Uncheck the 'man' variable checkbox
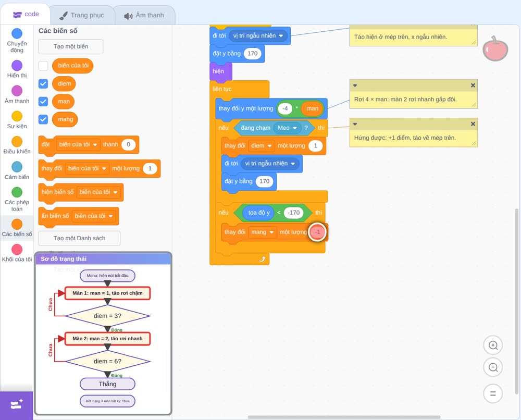 coord(43,101)
